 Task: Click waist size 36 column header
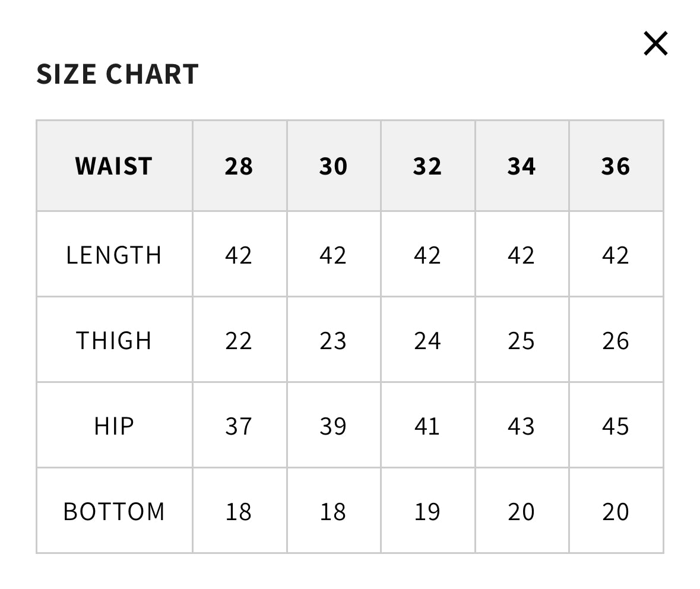point(616,166)
